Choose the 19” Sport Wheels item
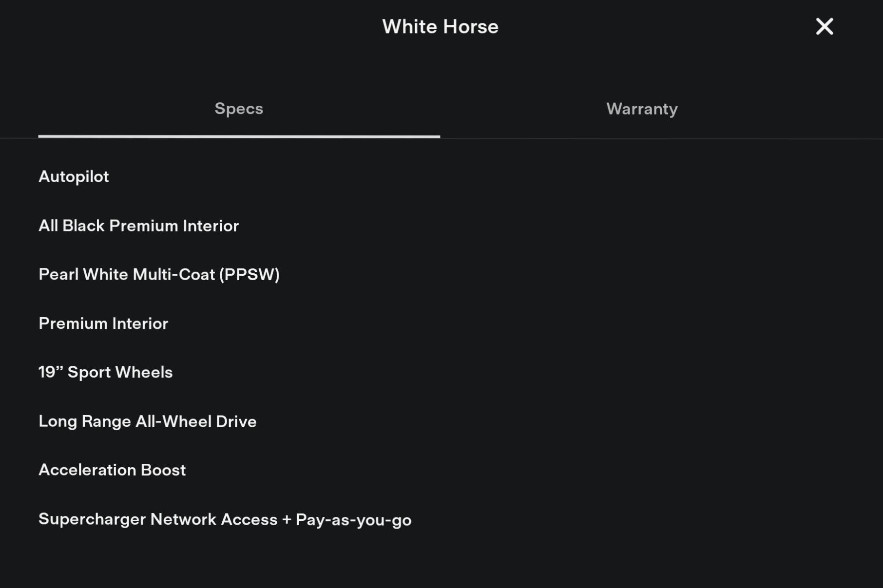The height and width of the screenshot is (588, 883). click(105, 372)
